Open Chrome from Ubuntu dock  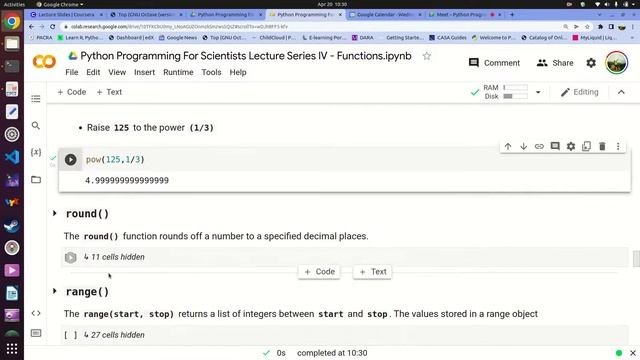point(12,21)
